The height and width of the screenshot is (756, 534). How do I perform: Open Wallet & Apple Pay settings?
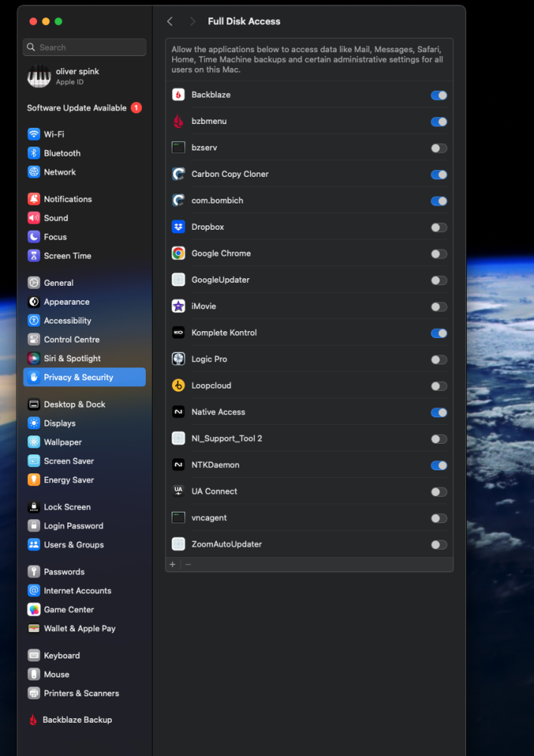click(x=85, y=629)
